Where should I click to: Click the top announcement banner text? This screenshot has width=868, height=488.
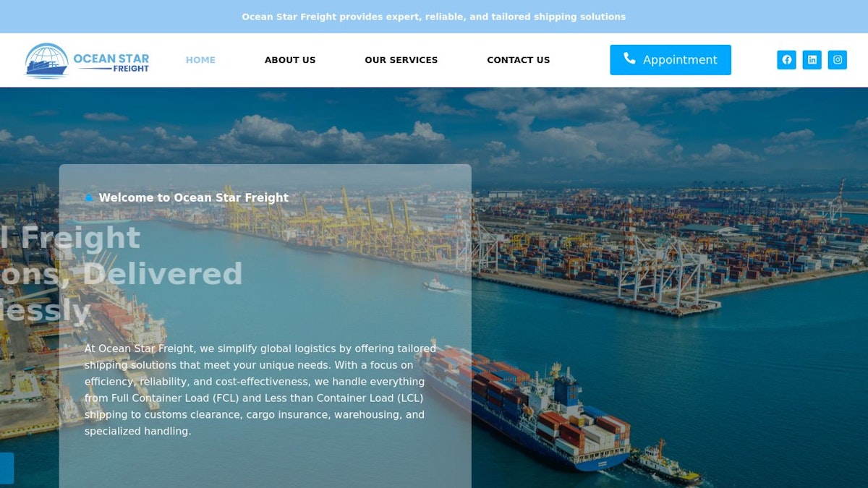(434, 17)
